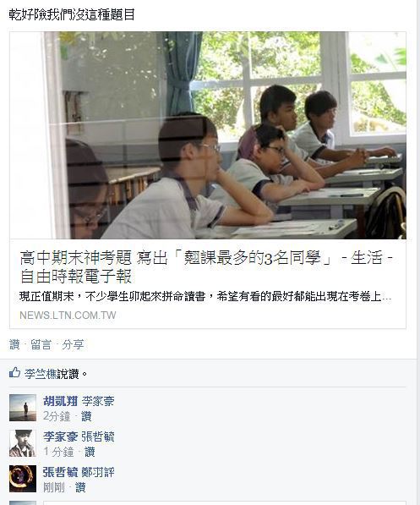The image size is (420, 505).
Task: Share the post via 分享
Action: (x=73, y=344)
